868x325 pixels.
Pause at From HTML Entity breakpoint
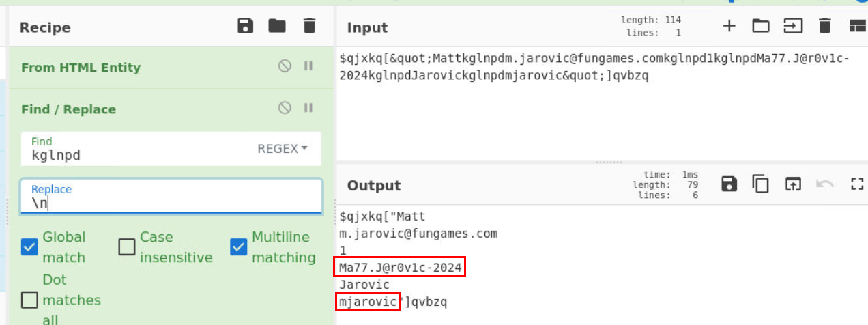click(x=308, y=66)
